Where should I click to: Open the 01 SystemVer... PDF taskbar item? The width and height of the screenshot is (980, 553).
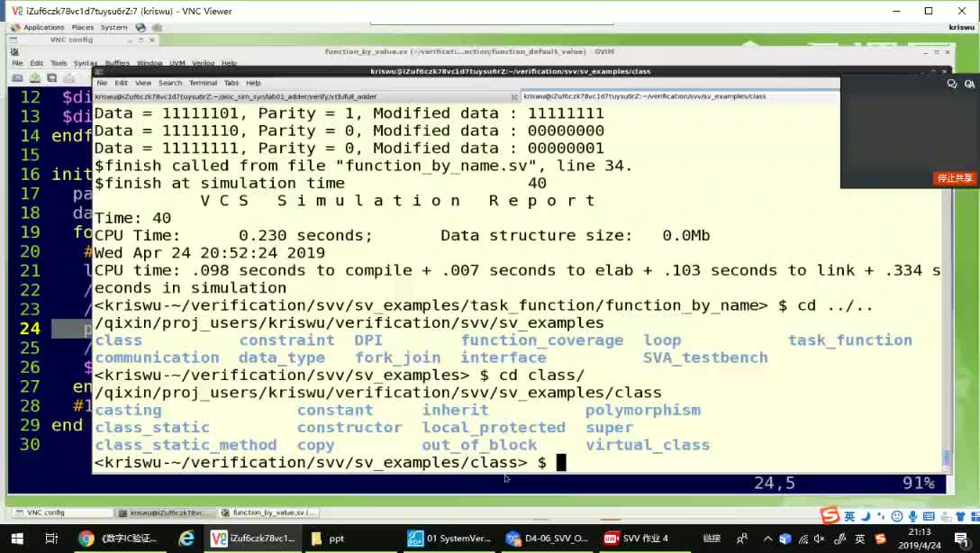pyautogui.click(x=449, y=538)
